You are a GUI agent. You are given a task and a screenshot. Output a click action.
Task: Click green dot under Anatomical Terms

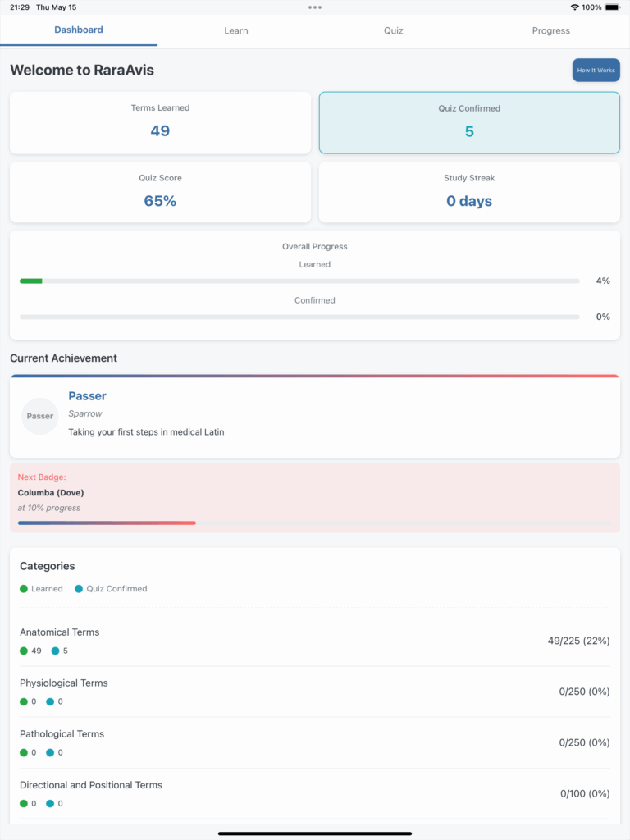[x=24, y=651]
